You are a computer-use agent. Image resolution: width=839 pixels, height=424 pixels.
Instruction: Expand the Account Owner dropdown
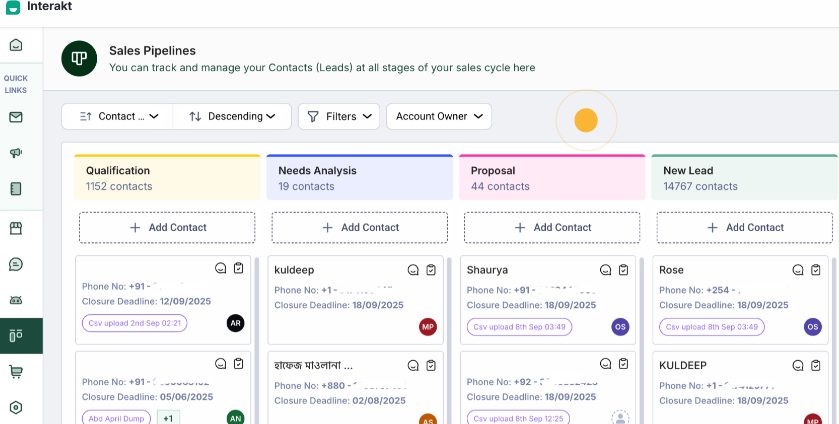pyautogui.click(x=439, y=116)
